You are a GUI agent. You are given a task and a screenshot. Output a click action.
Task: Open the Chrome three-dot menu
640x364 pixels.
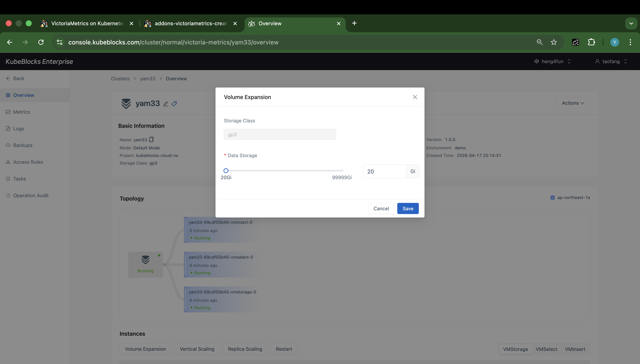tap(630, 42)
